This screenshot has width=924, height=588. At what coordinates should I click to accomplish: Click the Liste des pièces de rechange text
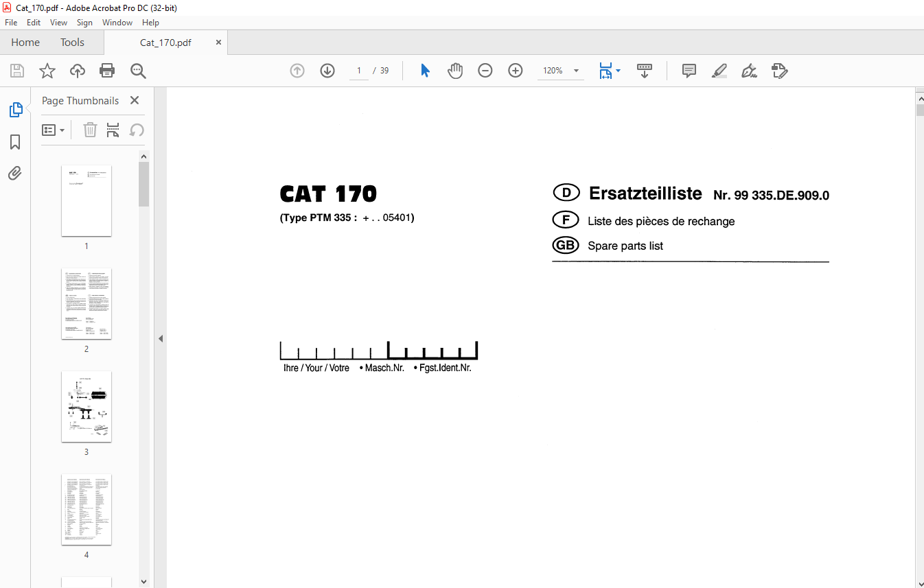click(661, 221)
